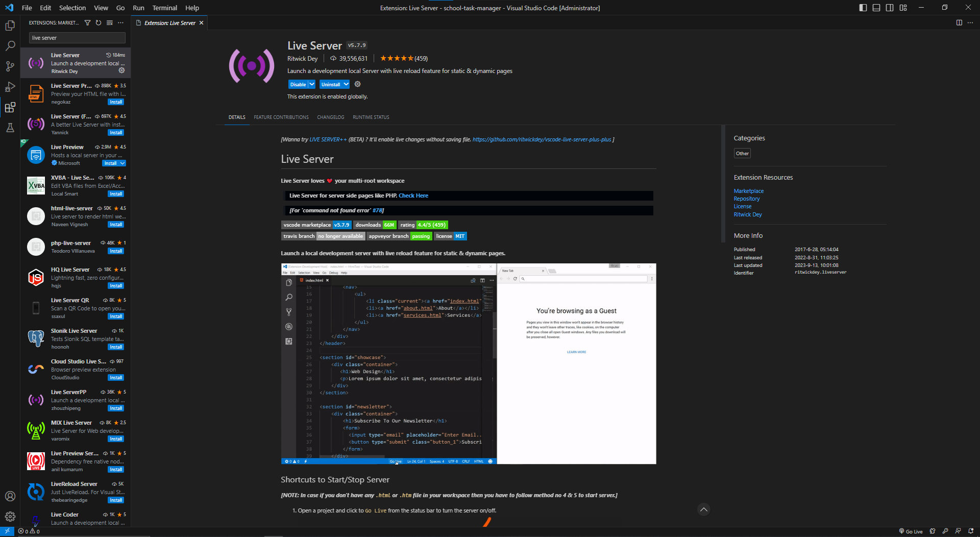Select Slonik Live Server in extensions list
The height and width of the screenshot is (537, 980).
point(76,339)
